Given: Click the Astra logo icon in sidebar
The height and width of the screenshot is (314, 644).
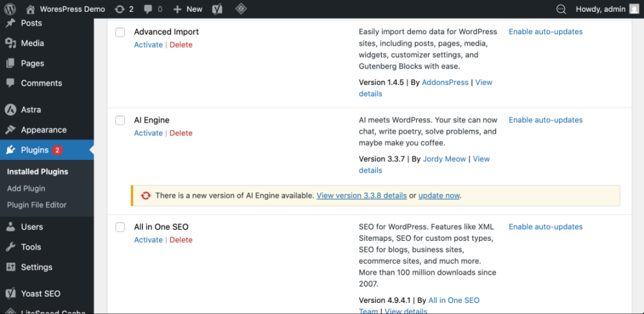Looking at the screenshot, I should 10,110.
